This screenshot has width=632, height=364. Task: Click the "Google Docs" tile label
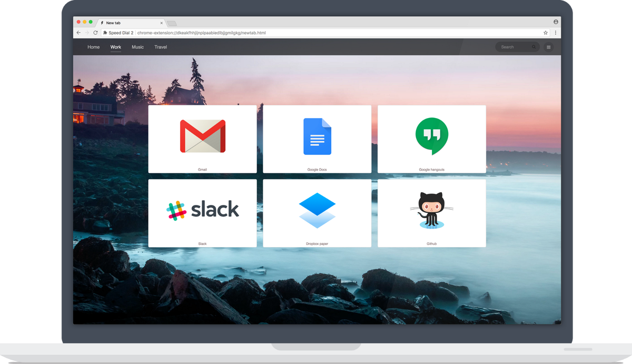click(x=317, y=170)
